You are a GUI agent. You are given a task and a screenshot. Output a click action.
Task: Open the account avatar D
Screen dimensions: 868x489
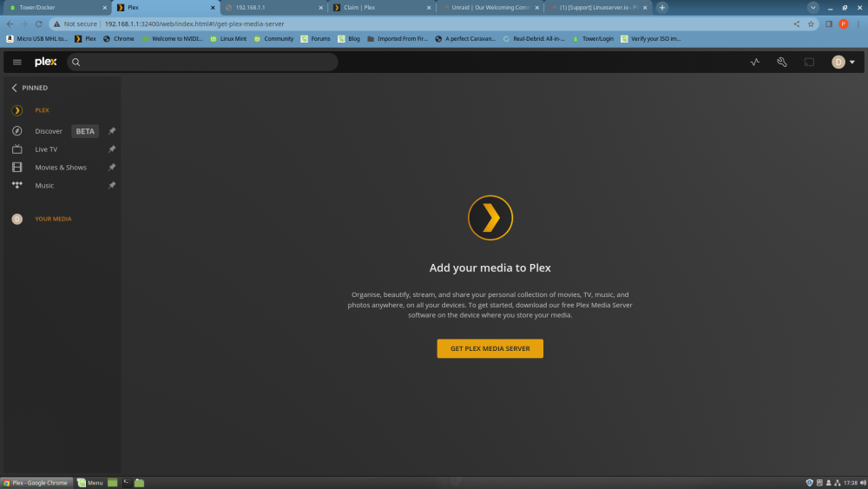tap(838, 62)
